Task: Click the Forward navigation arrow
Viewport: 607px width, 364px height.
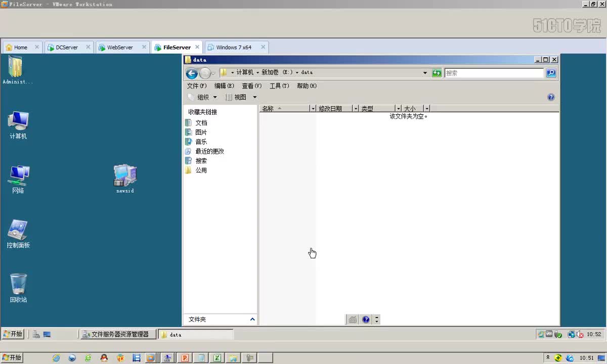Action: (x=205, y=73)
